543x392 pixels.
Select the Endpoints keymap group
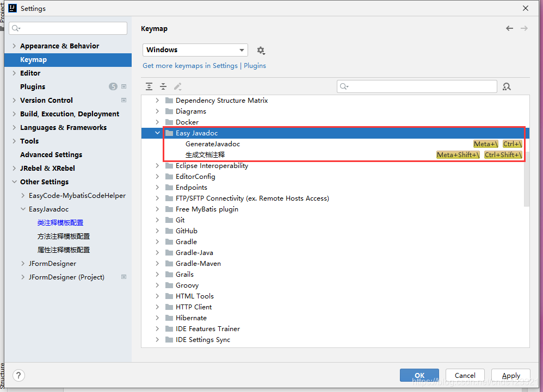click(x=191, y=188)
